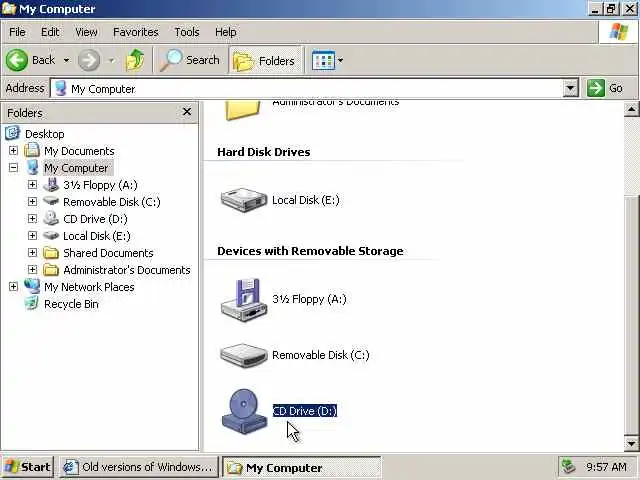Select Removable Disk icon in tree
640x480 pixels.
(51, 201)
